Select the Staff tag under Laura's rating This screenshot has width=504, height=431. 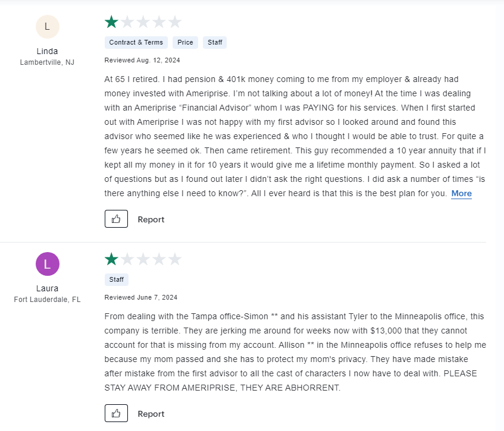coord(116,279)
